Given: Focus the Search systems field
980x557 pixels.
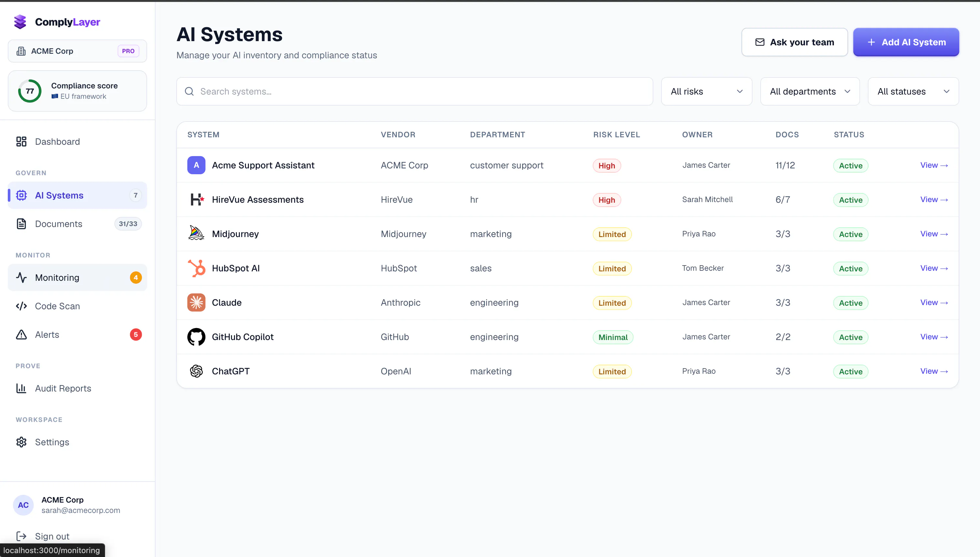Looking at the screenshot, I should [x=414, y=91].
